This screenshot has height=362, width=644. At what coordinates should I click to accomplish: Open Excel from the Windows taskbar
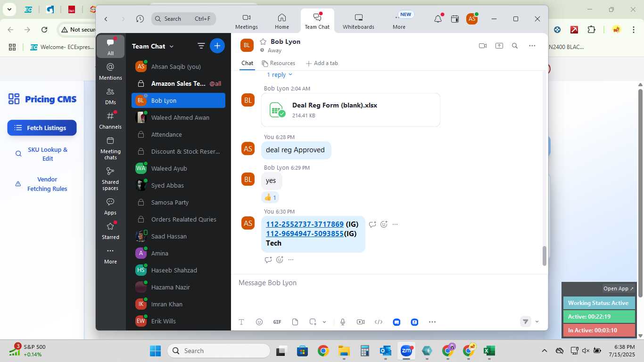tap(489, 351)
